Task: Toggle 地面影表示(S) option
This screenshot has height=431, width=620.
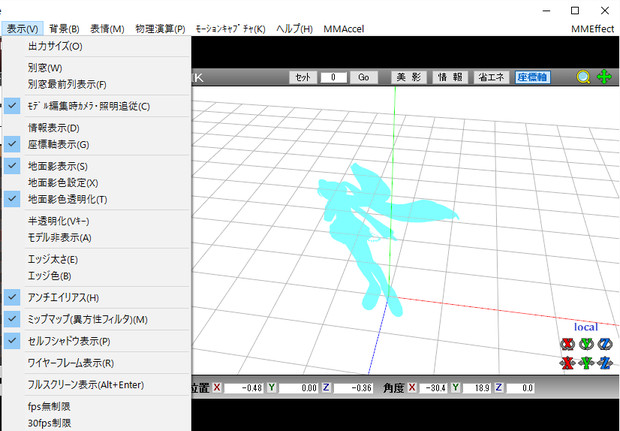Action: point(97,166)
